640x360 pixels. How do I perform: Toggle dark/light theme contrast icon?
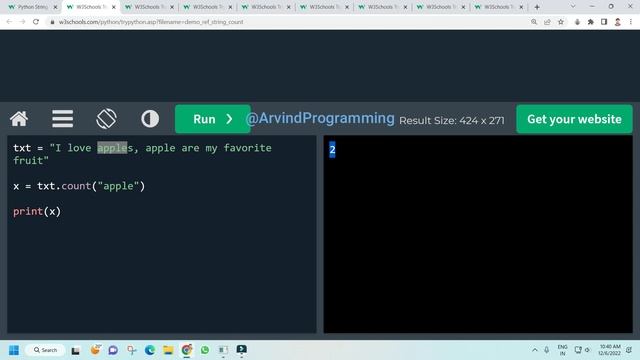[x=150, y=119]
